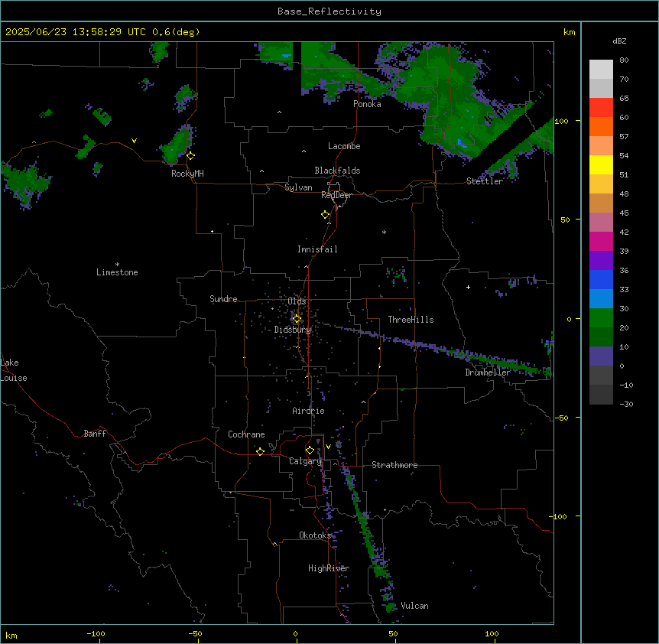Click the Sylvan label
Screen dimensions: 659x644
point(298,187)
